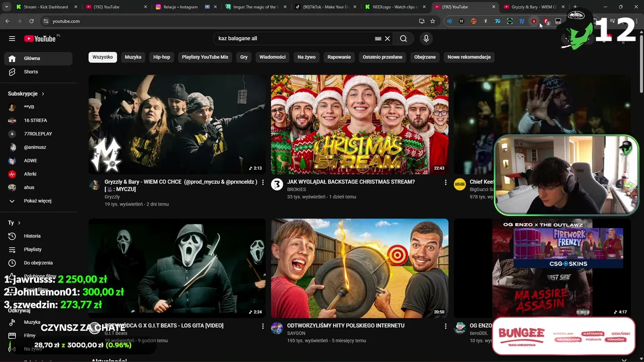
Task: Switch to the Gryzzly & Bary browser tab
Action: pyautogui.click(x=534, y=7)
